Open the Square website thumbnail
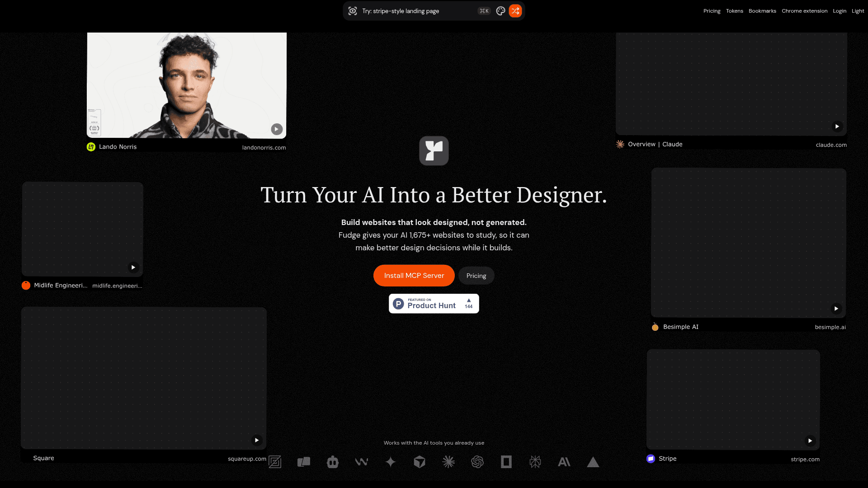The width and height of the screenshot is (868, 488). click(x=144, y=378)
